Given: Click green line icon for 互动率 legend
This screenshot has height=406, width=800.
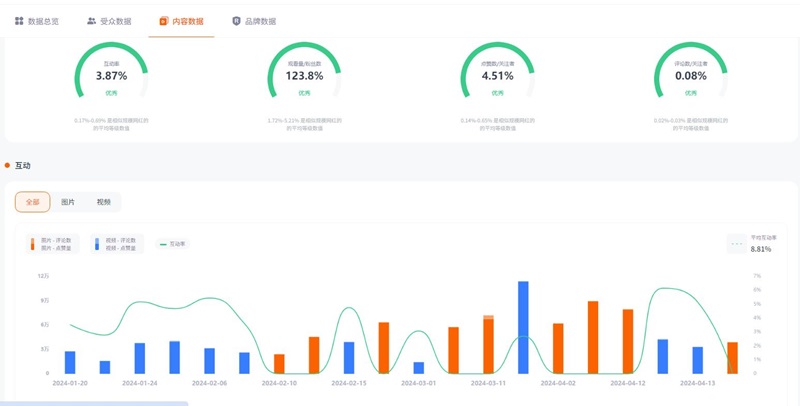Looking at the screenshot, I should [x=163, y=243].
